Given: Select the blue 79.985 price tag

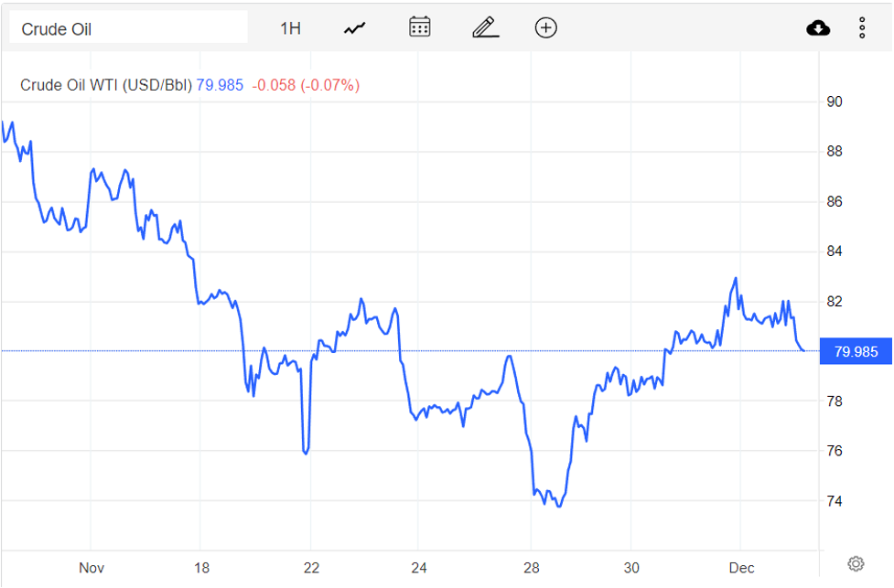Looking at the screenshot, I should (x=856, y=351).
